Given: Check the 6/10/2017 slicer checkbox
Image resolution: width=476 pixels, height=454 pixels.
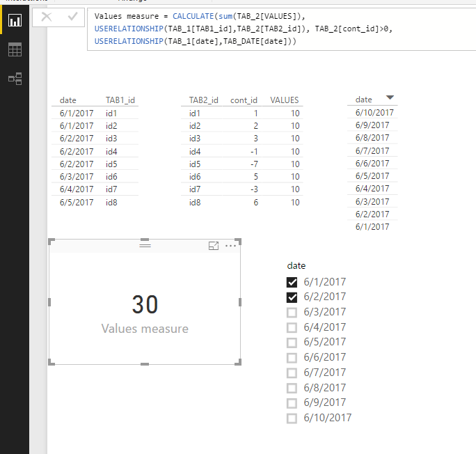Looking at the screenshot, I should click(292, 418).
